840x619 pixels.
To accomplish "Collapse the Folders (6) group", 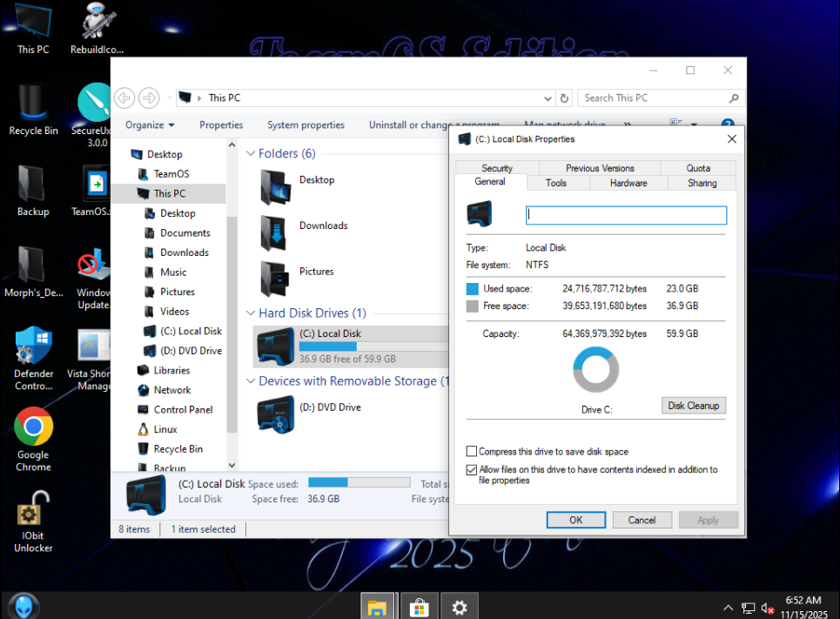I will [x=251, y=154].
